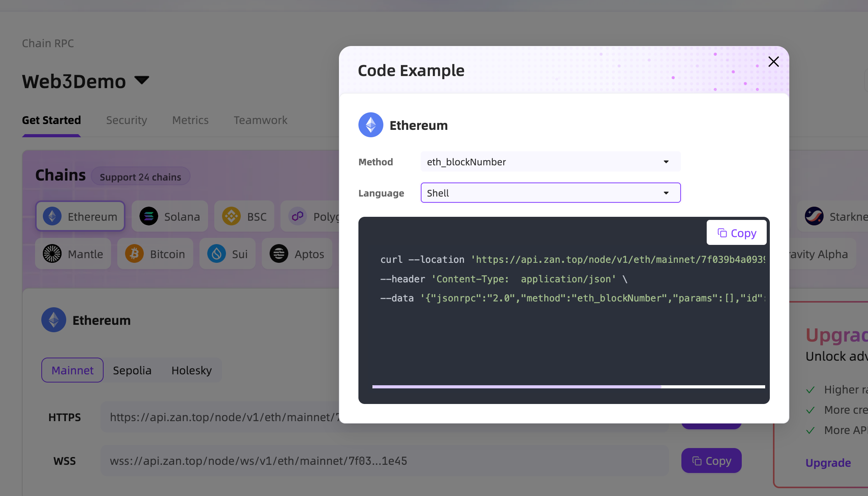Open the Method dropdown eth_blockNumber

[550, 162]
